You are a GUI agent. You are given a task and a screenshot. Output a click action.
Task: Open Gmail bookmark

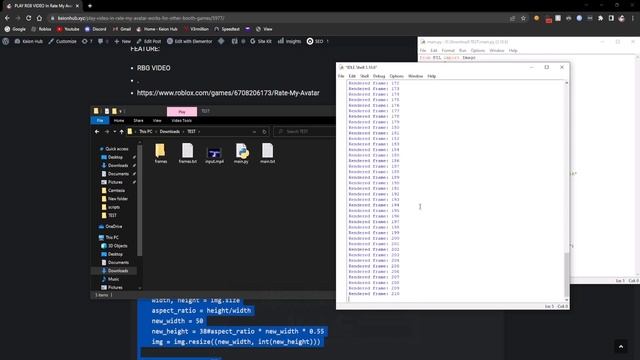coord(122,29)
